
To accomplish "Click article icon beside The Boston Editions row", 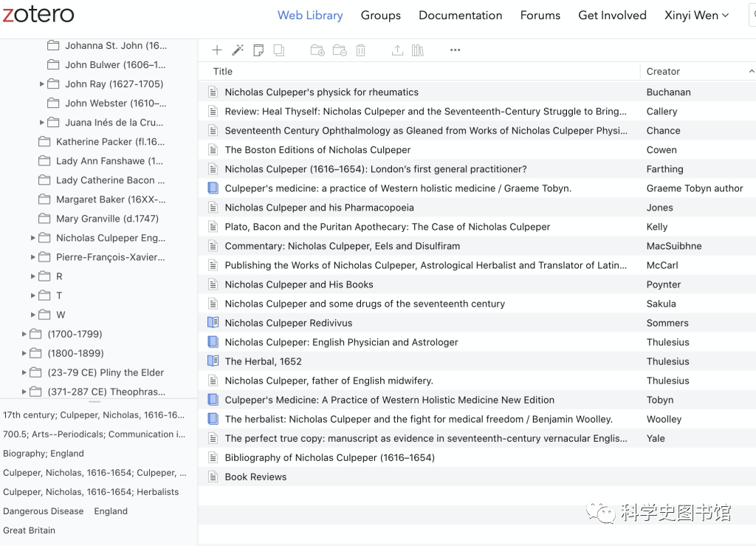I will coord(213,150).
